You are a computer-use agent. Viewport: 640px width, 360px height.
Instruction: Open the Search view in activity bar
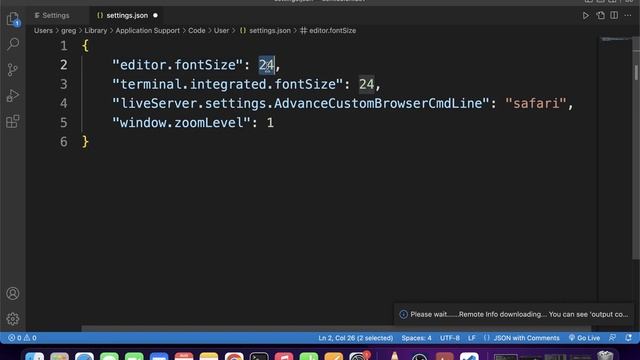[13, 44]
